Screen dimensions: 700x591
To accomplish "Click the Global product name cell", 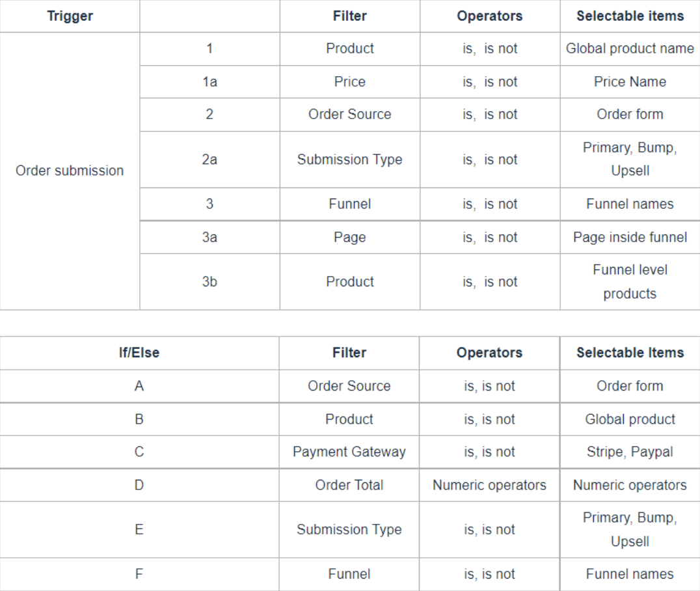I will pyautogui.click(x=630, y=49).
